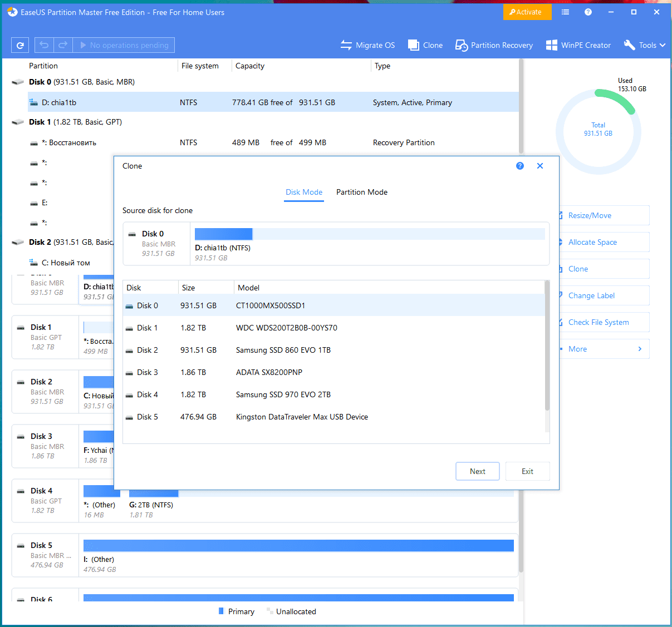Select Disk 4 Samsung SSD 970 EVO row
This screenshot has height=627, width=672.
click(333, 394)
